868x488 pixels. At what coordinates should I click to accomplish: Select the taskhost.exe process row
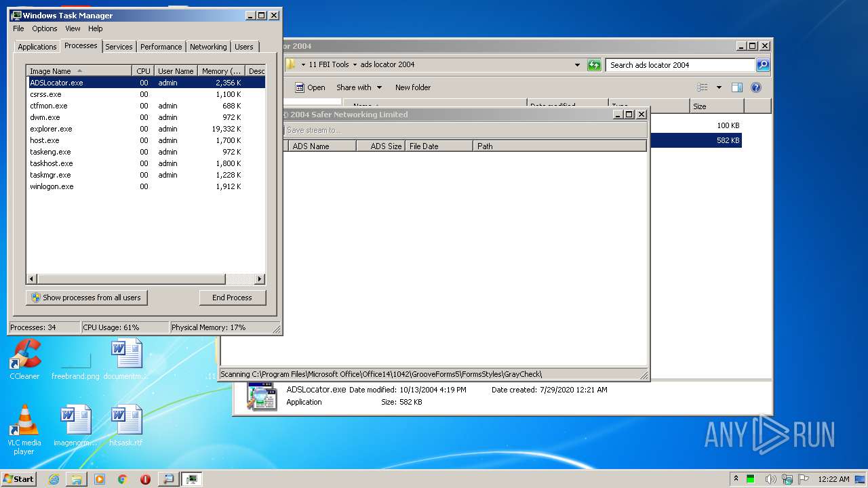(x=146, y=163)
